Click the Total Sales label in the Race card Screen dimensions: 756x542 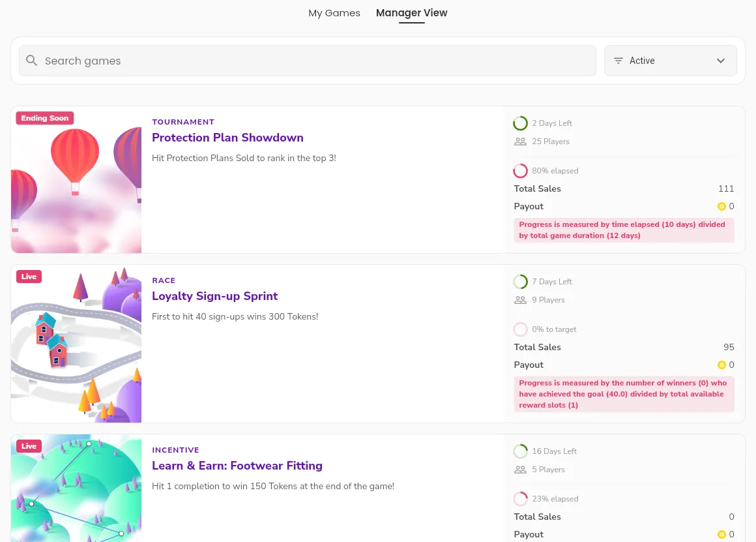[x=537, y=347]
